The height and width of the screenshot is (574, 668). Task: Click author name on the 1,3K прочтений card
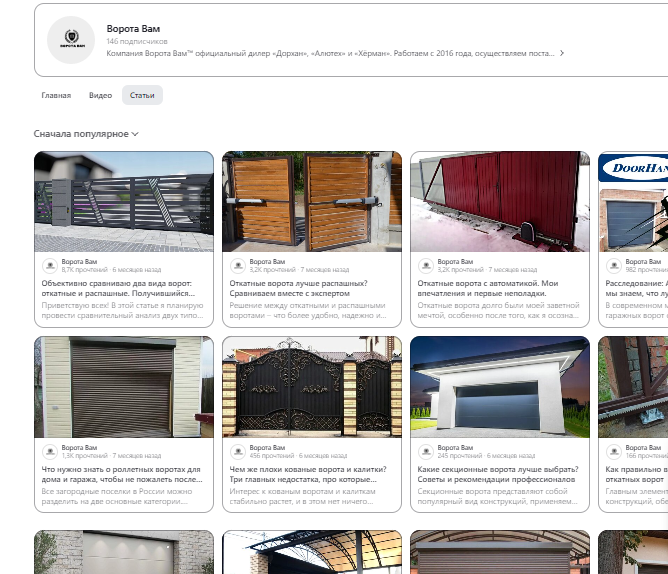click(79, 447)
